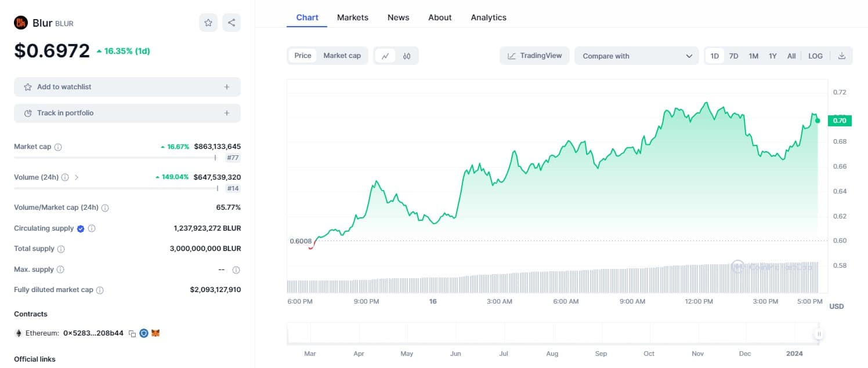
Task: Select the 7D time range
Action: tap(733, 56)
